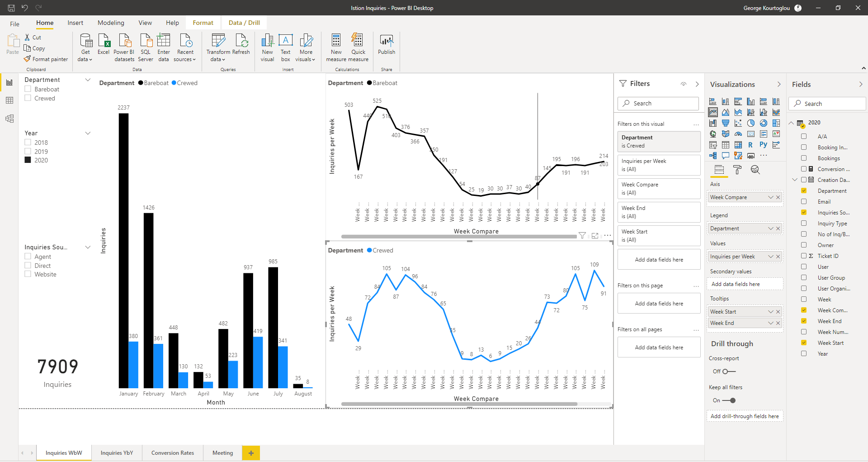The width and height of the screenshot is (868, 462).
Task: Click the Get data icon
Action: (x=85, y=47)
